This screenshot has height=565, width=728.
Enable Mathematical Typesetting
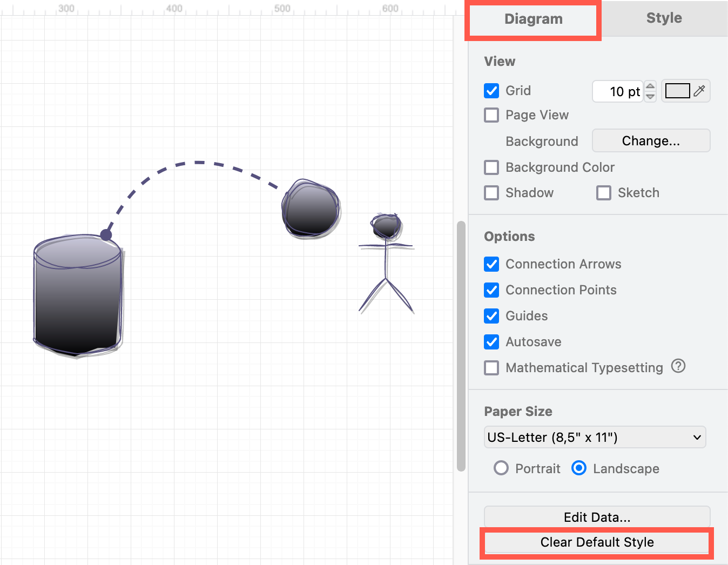pos(491,368)
